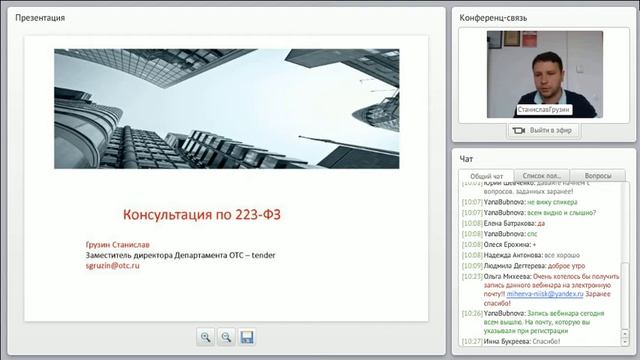The image size is (640, 360).
Task: Click Людмила Дегтерева's 'доброе утро' message
Action: (x=524, y=266)
